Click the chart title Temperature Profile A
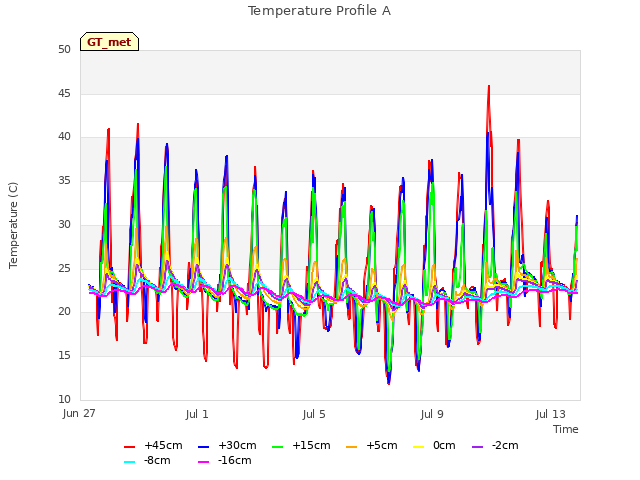Viewport: 640px width, 480px height. 319,11
